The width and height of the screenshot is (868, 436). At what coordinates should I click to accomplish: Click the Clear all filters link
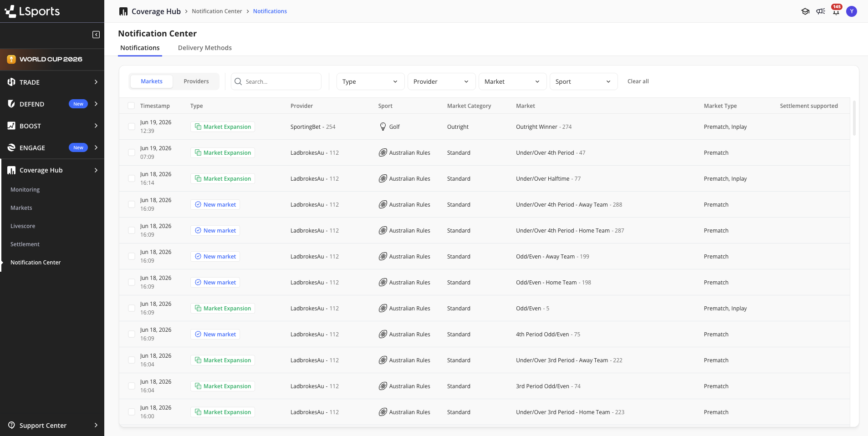pyautogui.click(x=638, y=81)
